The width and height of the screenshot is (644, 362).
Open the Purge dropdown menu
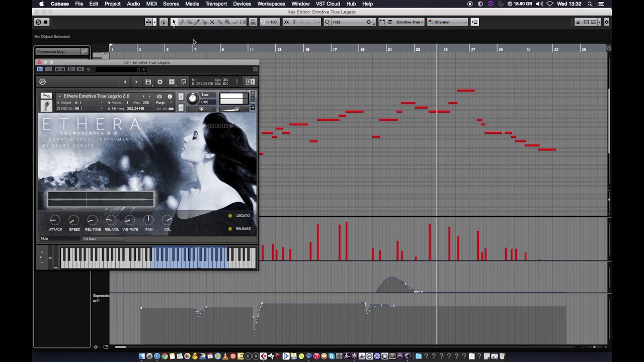[164, 103]
